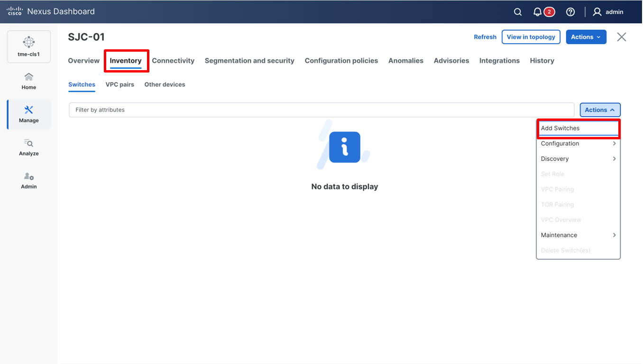Open the VPC pairs sub-tab
Screen dimensions: 643x364
click(x=119, y=84)
